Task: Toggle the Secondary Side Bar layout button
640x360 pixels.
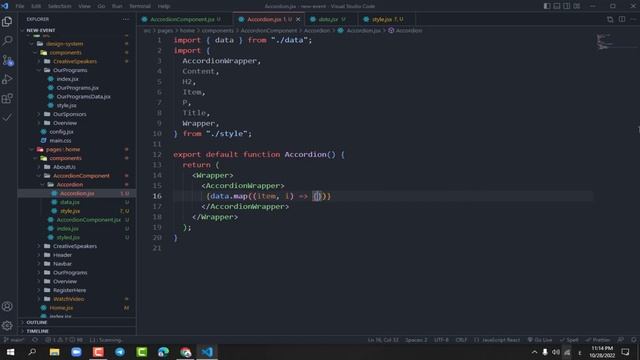Action: [567, 6]
